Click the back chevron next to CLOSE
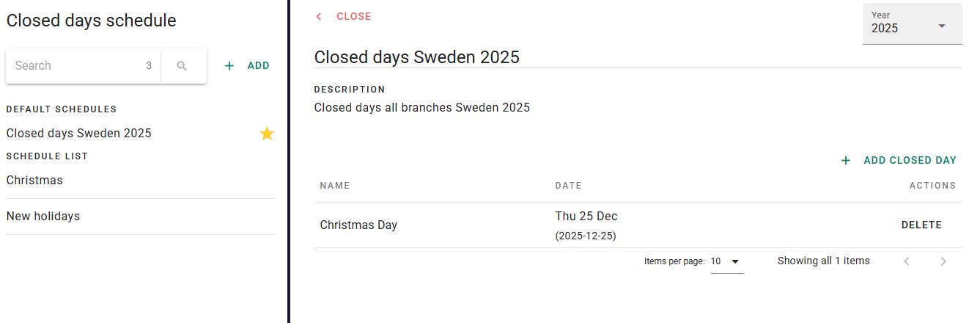The width and height of the screenshot is (980, 323). tap(319, 17)
